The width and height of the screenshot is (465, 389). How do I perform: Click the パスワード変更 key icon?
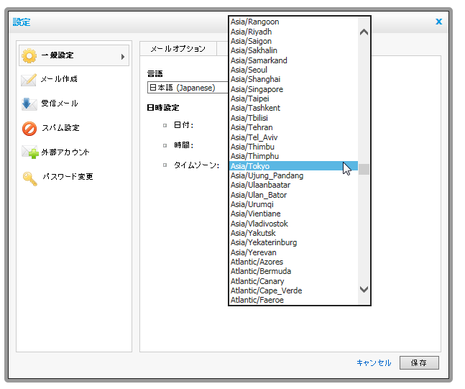30,178
